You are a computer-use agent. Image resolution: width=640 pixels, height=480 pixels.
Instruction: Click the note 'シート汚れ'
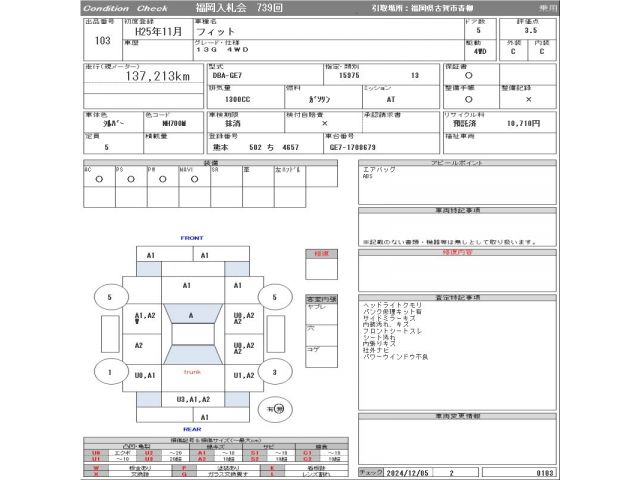click(379, 338)
